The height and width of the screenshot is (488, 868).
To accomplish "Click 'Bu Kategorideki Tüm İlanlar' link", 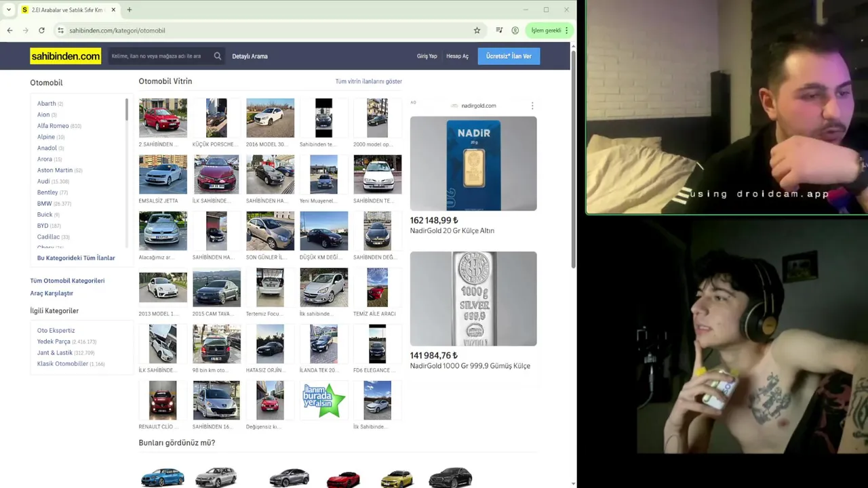I will click(76, 258).
